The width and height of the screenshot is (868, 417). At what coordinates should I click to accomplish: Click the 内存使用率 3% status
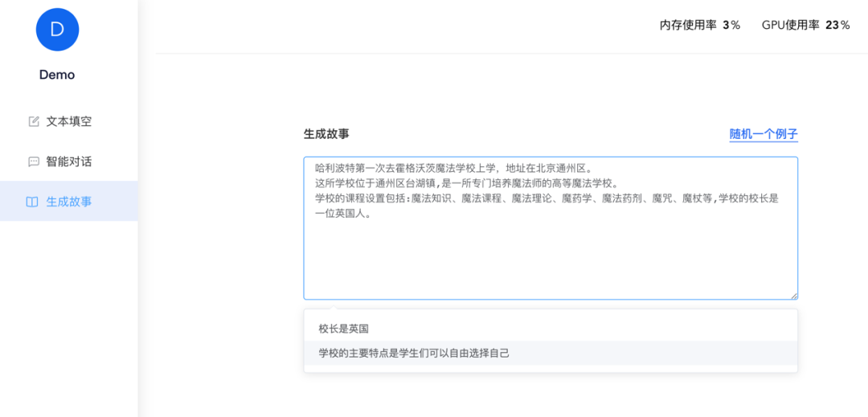pos(700,25)
